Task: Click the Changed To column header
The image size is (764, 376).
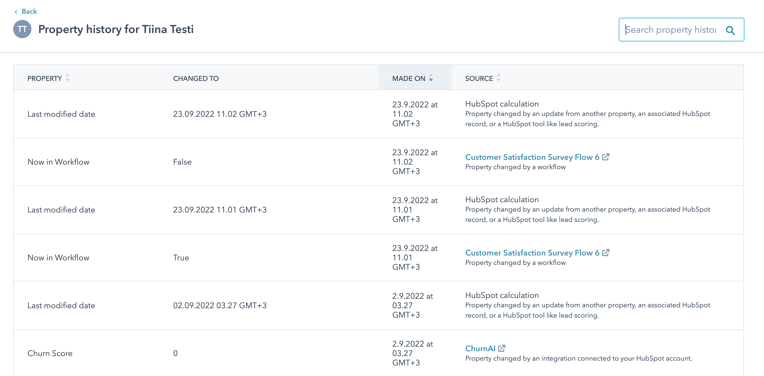Action: point(196,78)
